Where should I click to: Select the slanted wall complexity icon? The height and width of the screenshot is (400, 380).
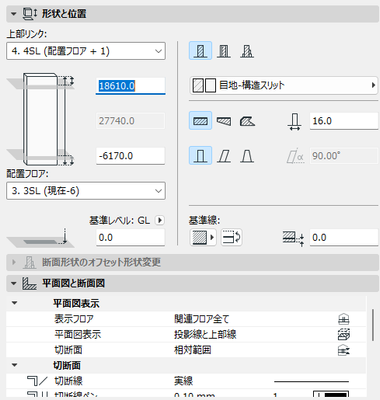224,156
